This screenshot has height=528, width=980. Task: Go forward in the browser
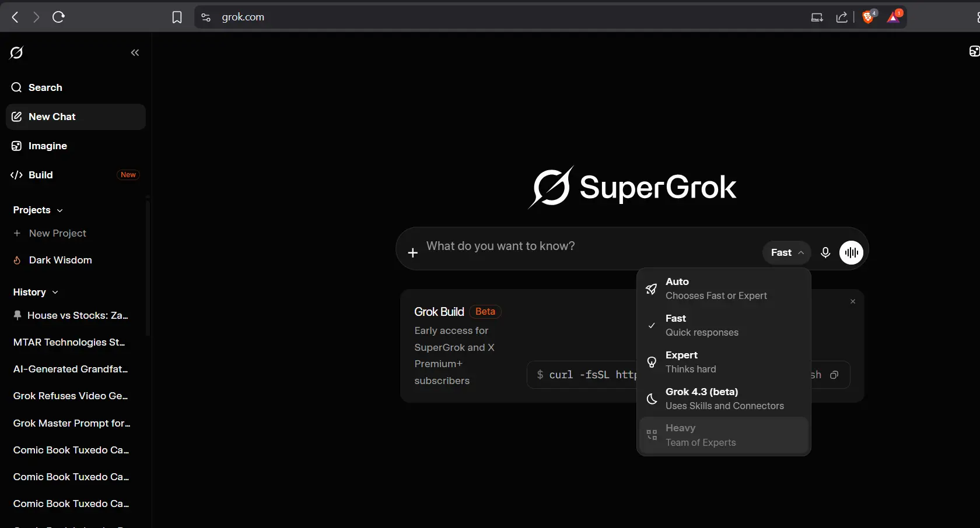[36, 17]
